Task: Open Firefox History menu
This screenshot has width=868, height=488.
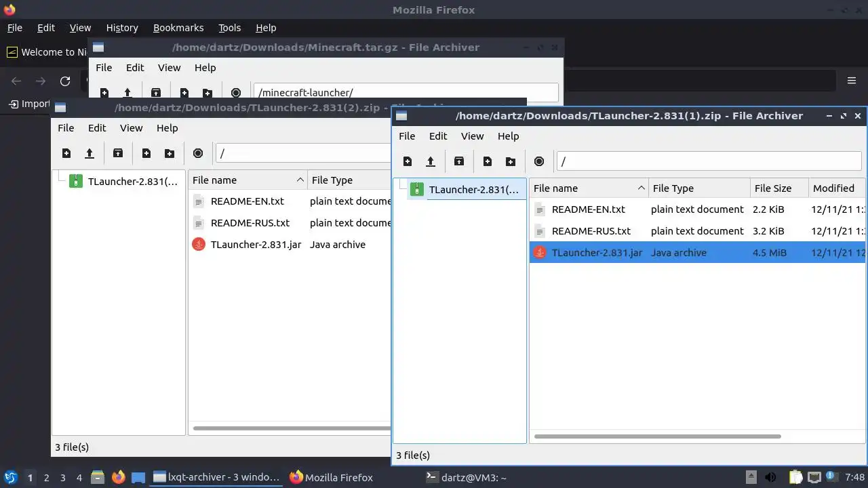Action: pyautogui.click(x=122, y=28)
